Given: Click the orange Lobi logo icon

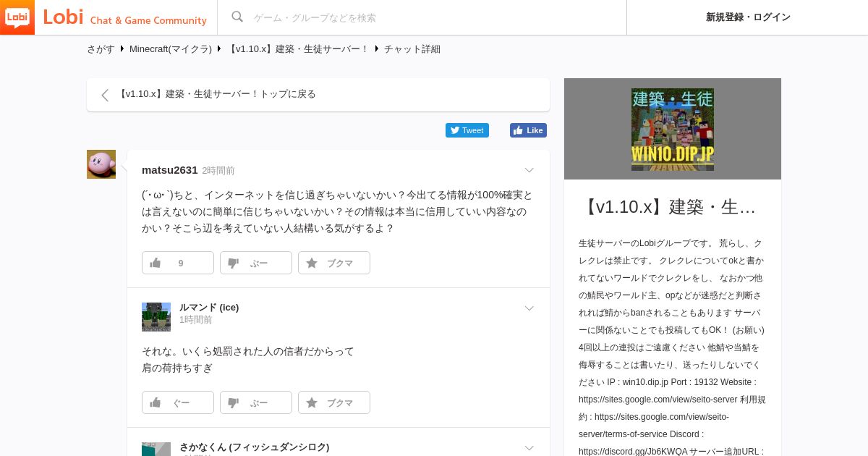Looking at the screenshot, I should (x=17, y=17).
